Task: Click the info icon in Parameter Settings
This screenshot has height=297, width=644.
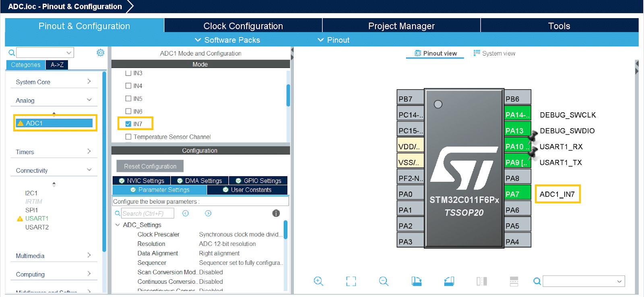Action: [x=276, y=213]
